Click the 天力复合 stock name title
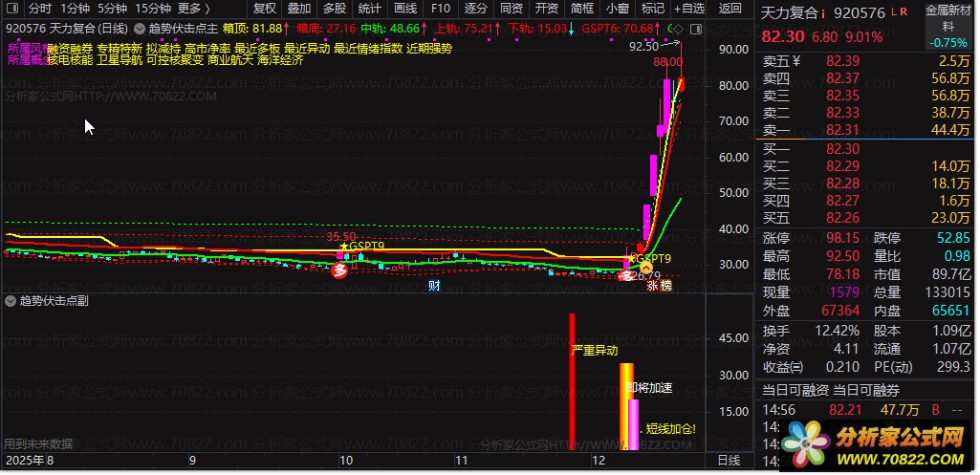This screenshot has height=475, width=980. (790, 13)
